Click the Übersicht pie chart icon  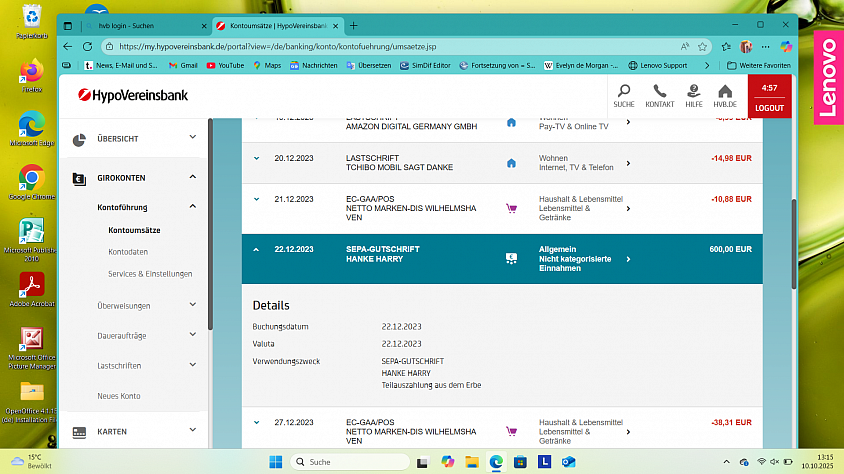coord(79,140)
